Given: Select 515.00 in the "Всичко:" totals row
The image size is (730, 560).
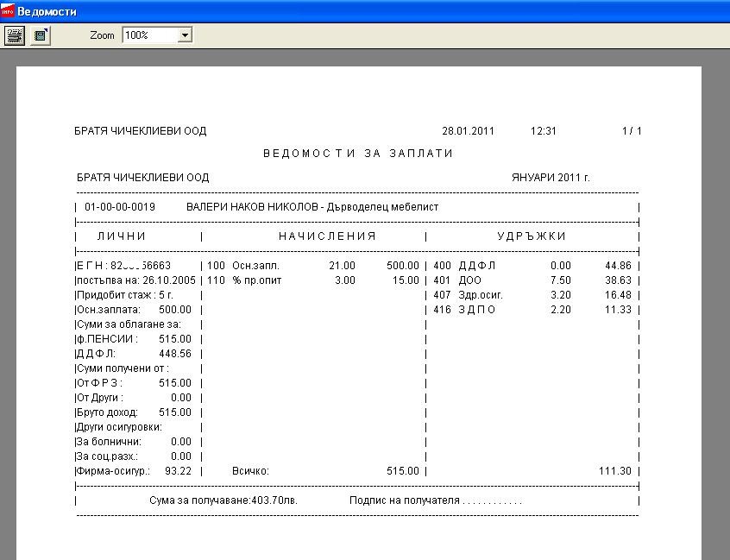Looking at the screenshot, I should 403,470.
